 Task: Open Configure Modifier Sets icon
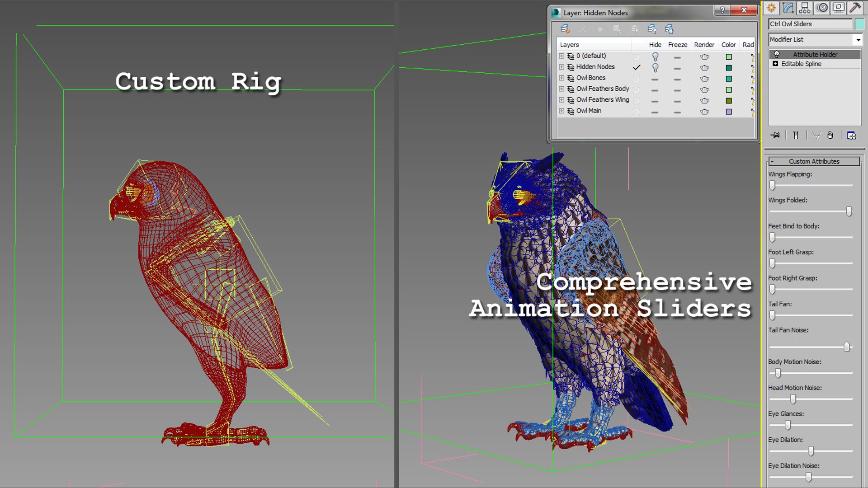pos(851,135)
